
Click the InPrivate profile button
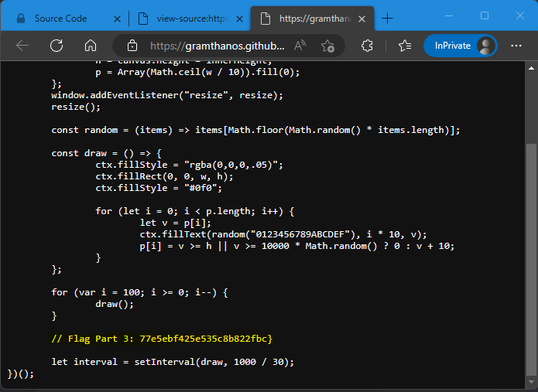[x=460, y=46]
